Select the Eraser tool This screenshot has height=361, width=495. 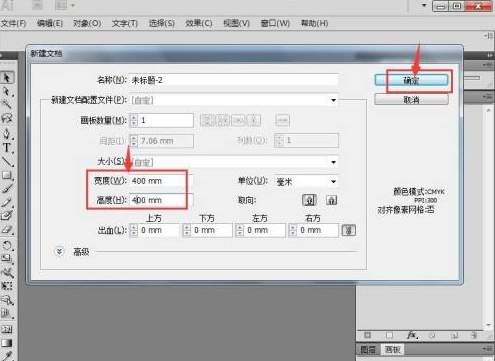click(x=7, y=230)
